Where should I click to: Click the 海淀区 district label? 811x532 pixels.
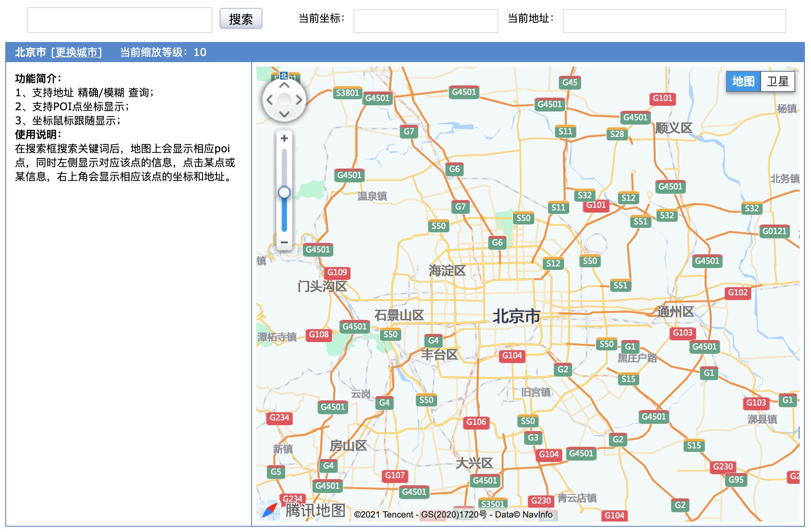click(447, 271)
